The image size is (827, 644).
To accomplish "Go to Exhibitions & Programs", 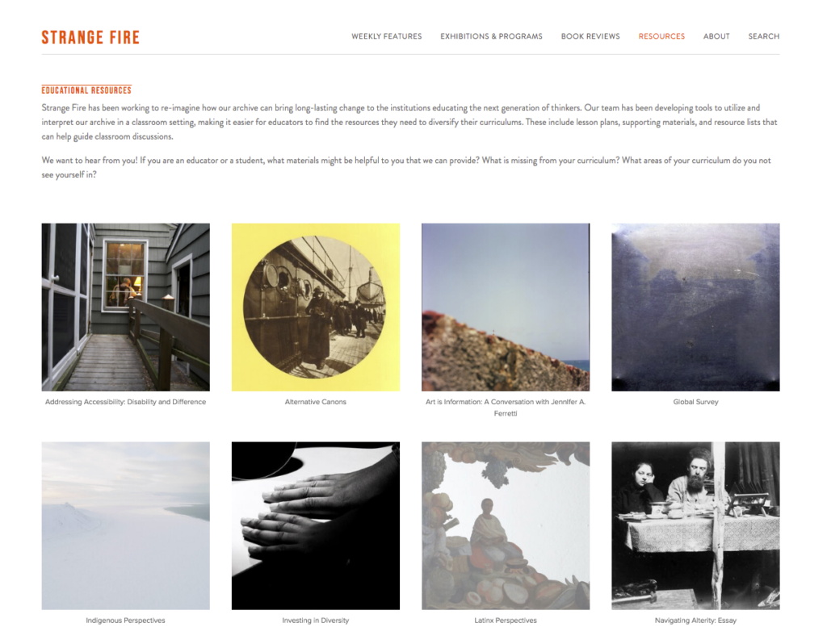I will 491,36.
